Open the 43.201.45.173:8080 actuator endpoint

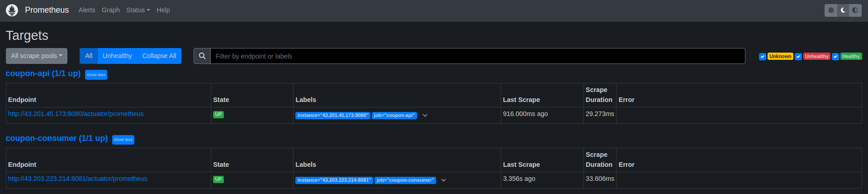pos(76,114)
